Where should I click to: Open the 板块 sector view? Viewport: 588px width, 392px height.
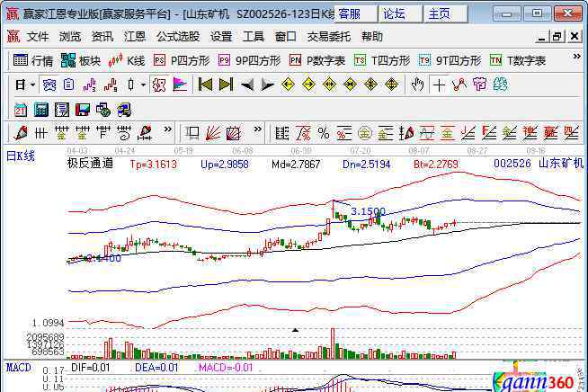(x=81, y=61)
